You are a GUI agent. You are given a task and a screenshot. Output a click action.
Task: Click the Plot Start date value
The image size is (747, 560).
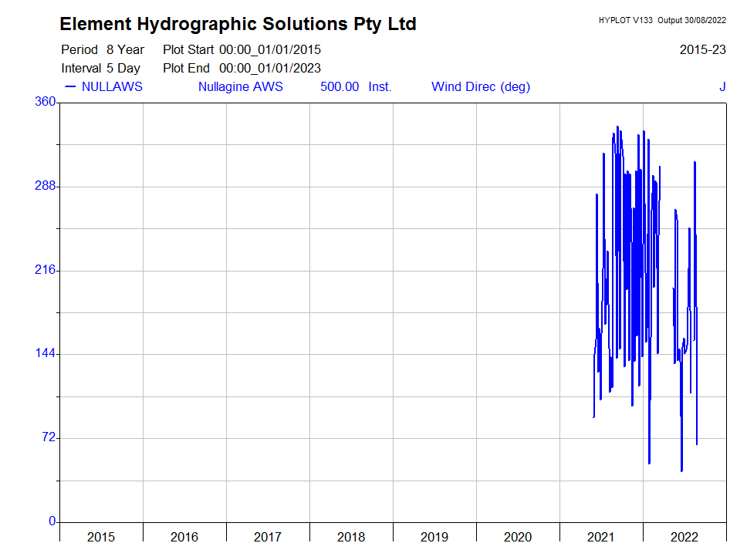click(x=270, y=49)
